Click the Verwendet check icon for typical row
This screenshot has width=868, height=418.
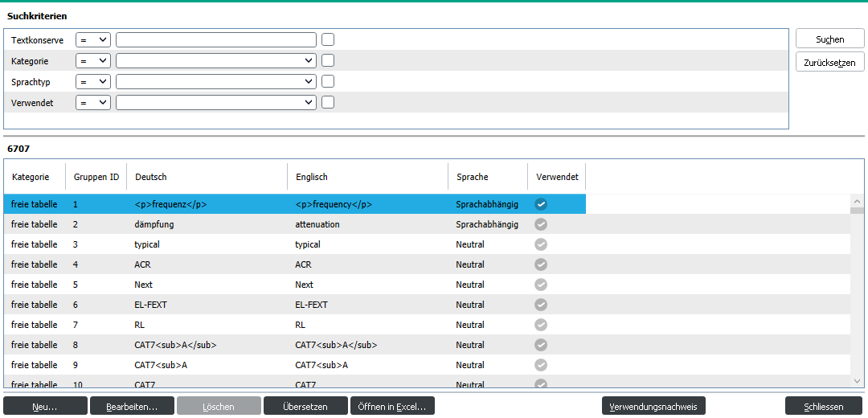coord(541,244)
